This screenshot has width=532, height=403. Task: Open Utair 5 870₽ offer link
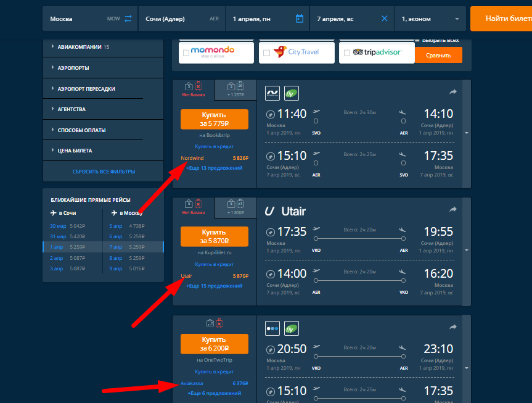click(215, 276)
